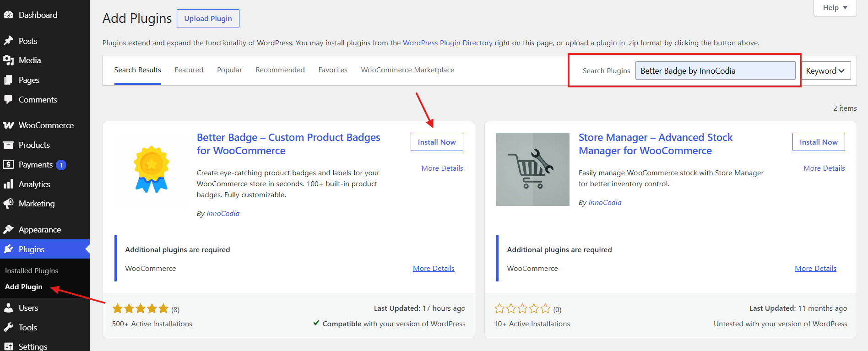Select the Tools wrench icon

click(8, 327)
